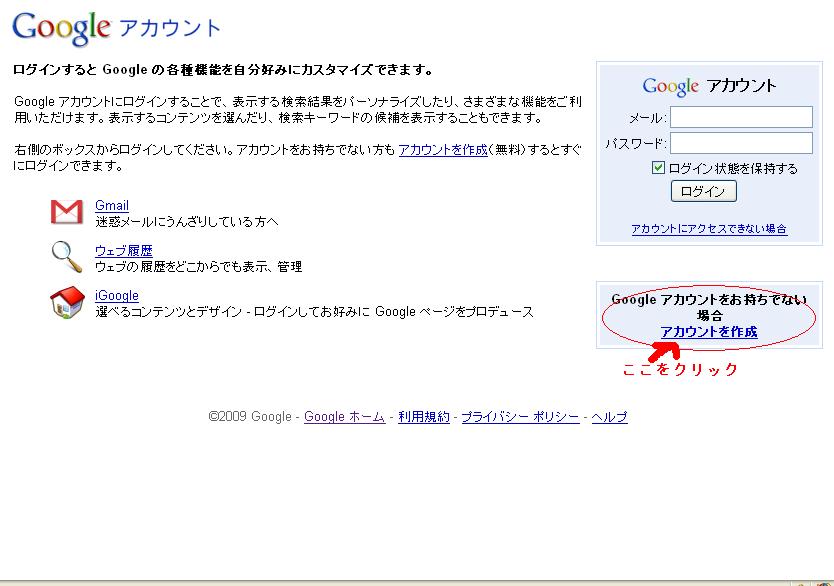Viewport: 834px width, 586px height.
Task: Click the メール input field
Action: (741, 117)
